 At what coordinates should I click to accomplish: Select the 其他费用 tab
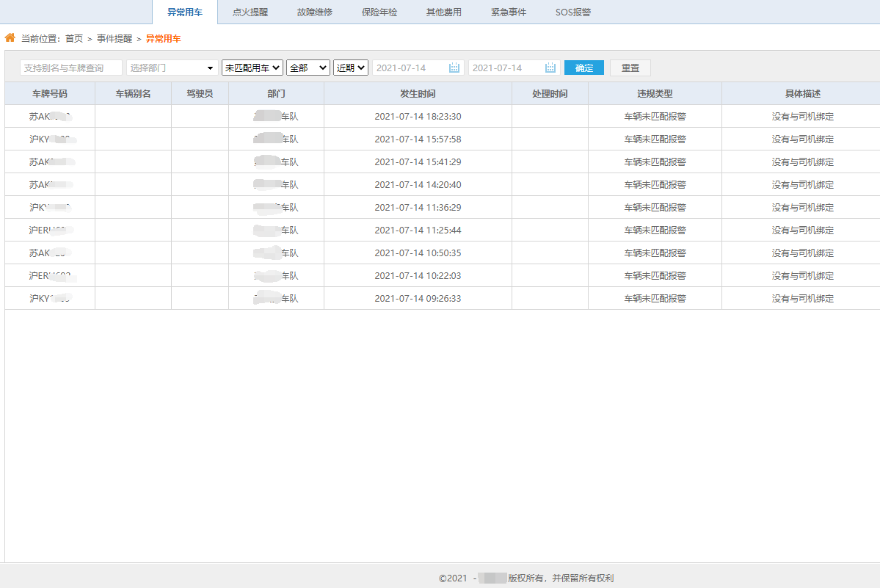click(x=443, y=12)
